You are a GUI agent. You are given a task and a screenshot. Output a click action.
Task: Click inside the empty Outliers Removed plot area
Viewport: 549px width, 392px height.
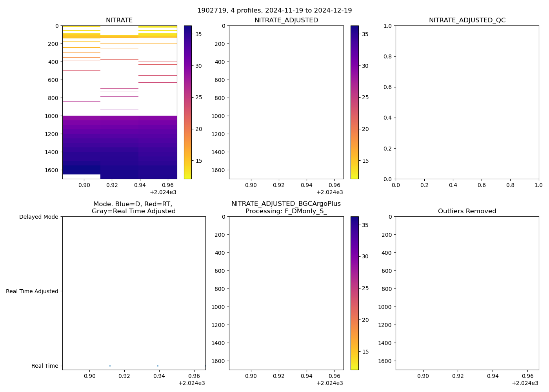point(467,293)
